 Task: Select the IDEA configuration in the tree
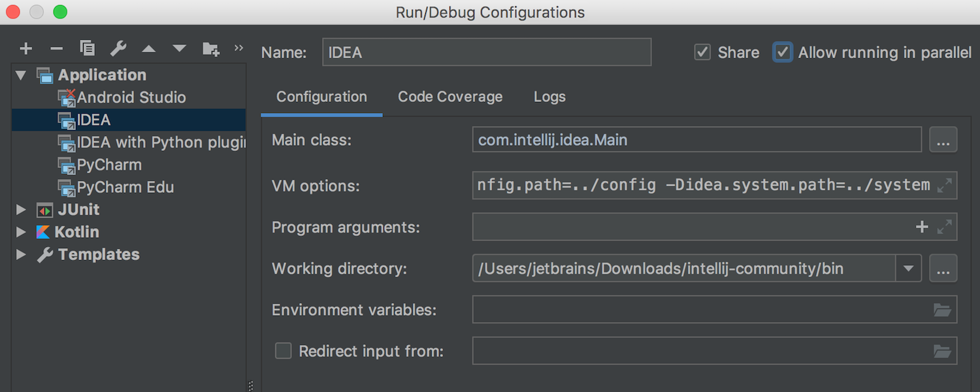pyautogui.click(x=129, y=120)
